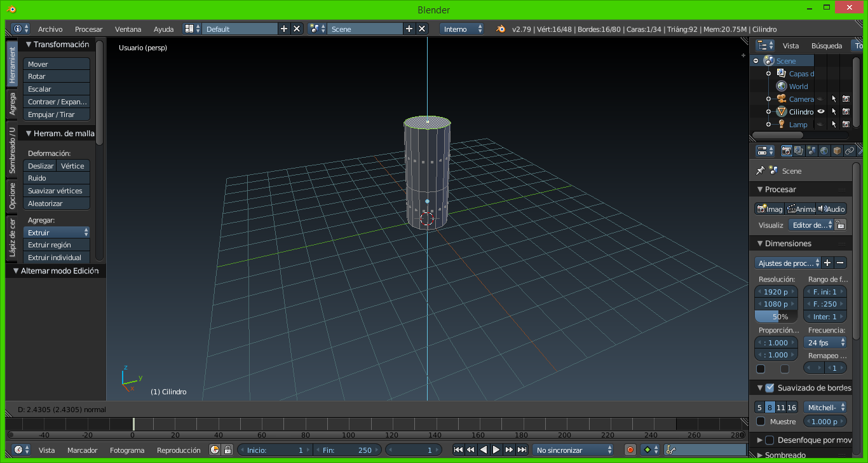Open the Ajustes de procesamiento presets dropdown
The height and width of the screenshot is (463, 868).
(788, 263)
